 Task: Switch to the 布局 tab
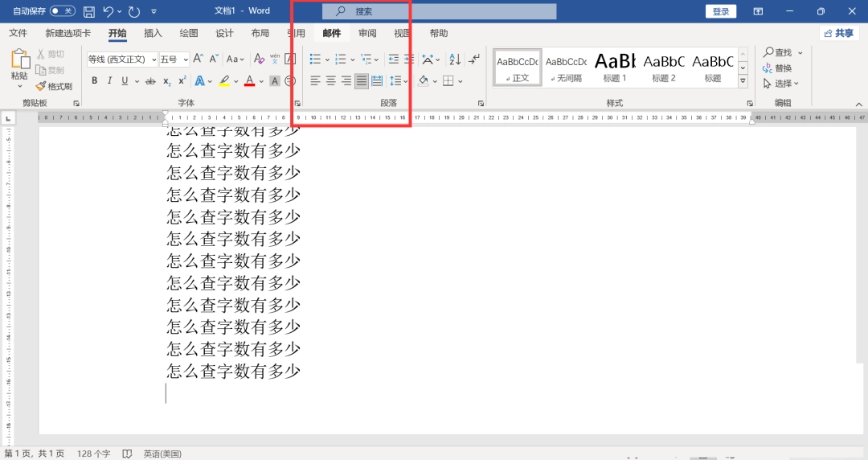click(x=260, y=33)
